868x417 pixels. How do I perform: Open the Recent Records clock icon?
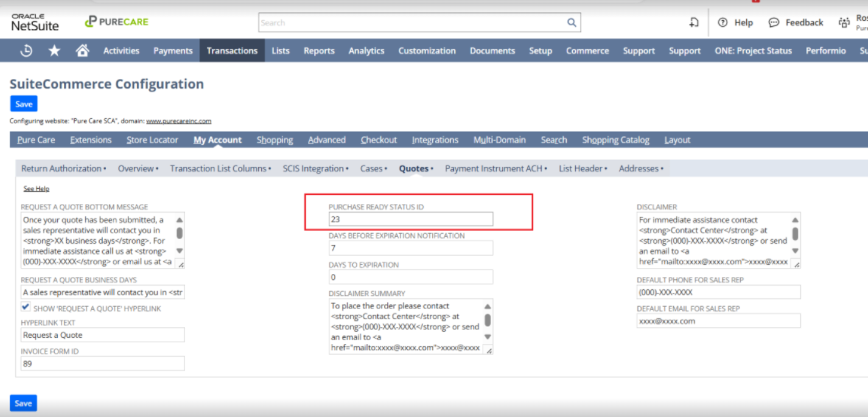coord(26,51)
